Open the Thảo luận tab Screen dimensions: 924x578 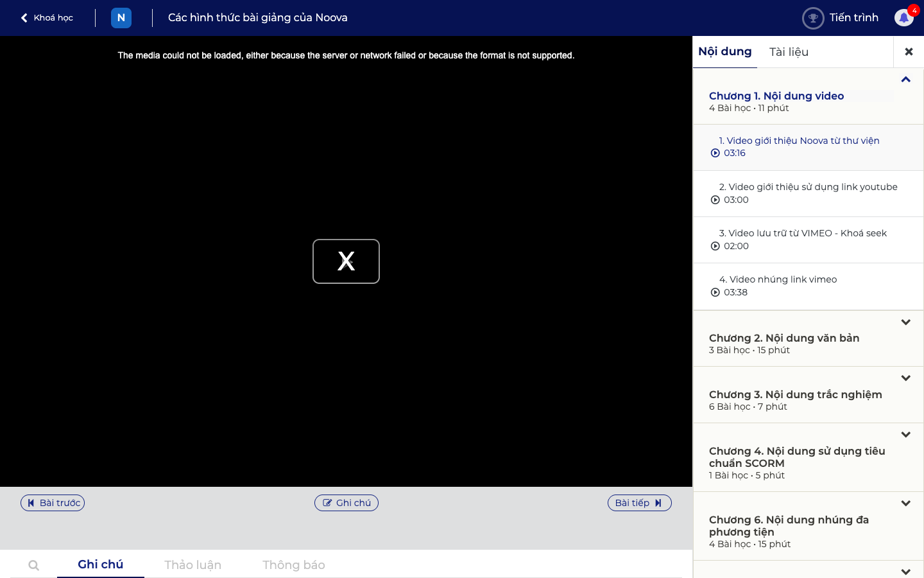pyautogui.click(x=193, y=565)
